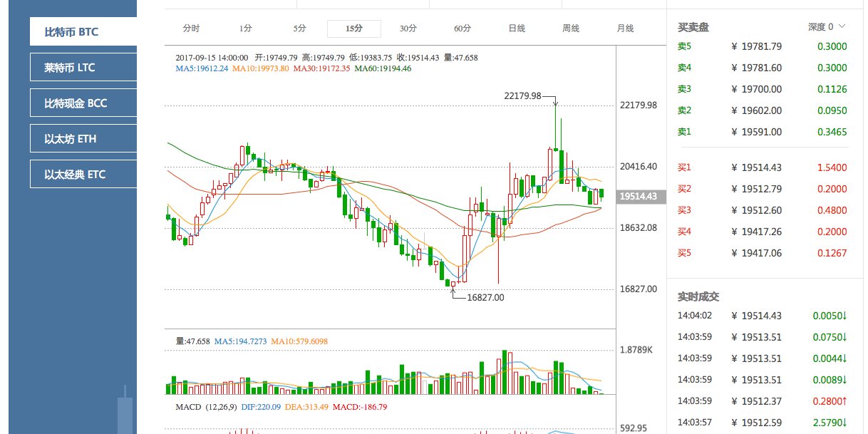The image size is (868, 434).
Task: Select the 比特现金 BCC market
Action: [x=82, y=102]
